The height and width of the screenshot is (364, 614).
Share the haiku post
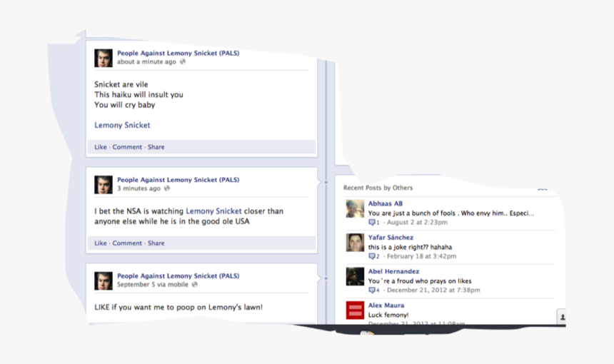coord(156,147)
